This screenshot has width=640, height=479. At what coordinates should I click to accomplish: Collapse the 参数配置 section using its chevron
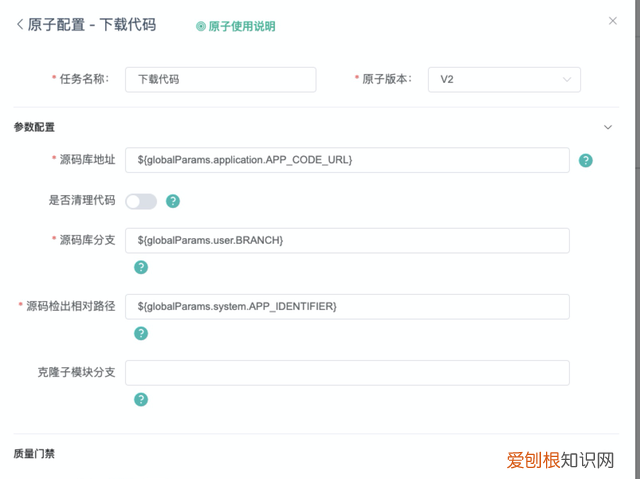coord(608,127)
